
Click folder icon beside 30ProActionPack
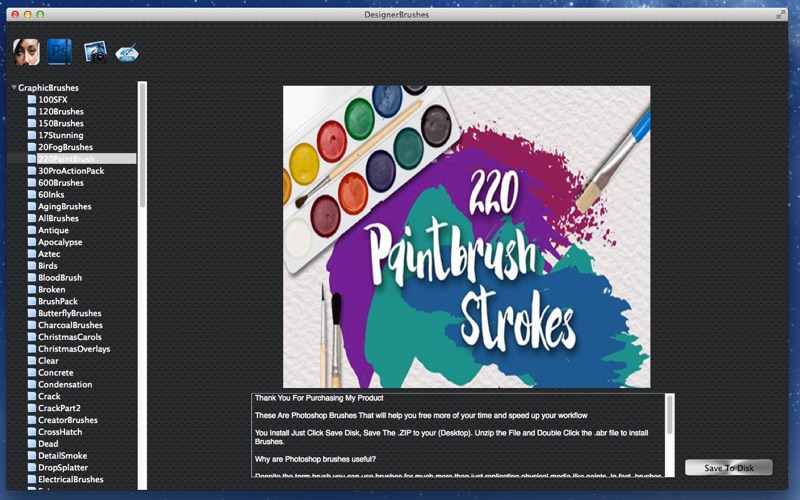(32, 170)
